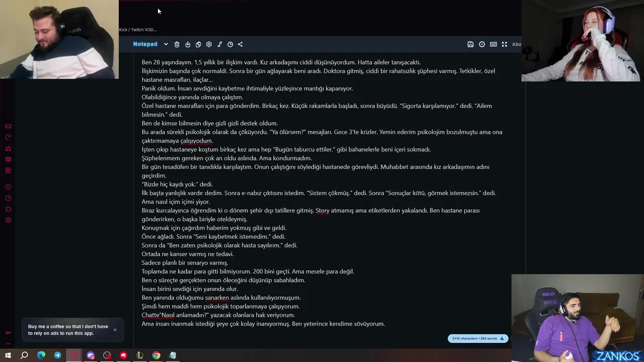
Task: Open Google Chrome from the taskbar
Action: tap(156, 355)
